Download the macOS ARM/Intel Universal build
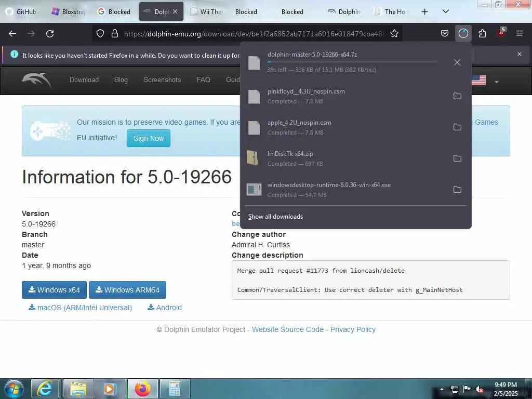 (81, 308)
